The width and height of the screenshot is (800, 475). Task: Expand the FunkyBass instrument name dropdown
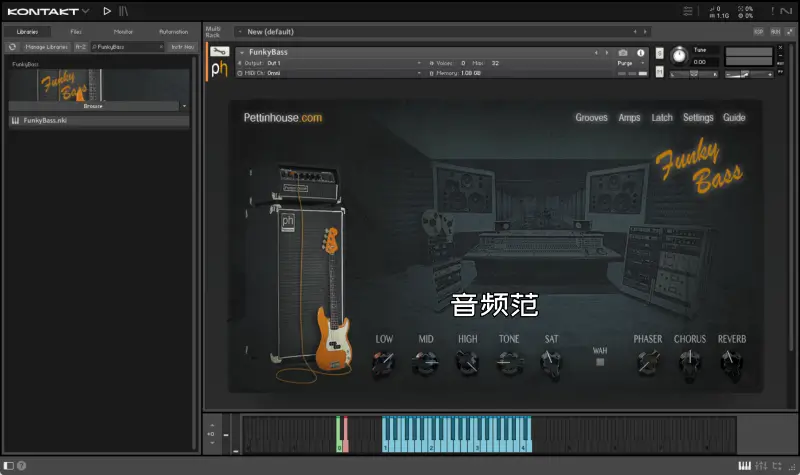[x=242, y=52]
